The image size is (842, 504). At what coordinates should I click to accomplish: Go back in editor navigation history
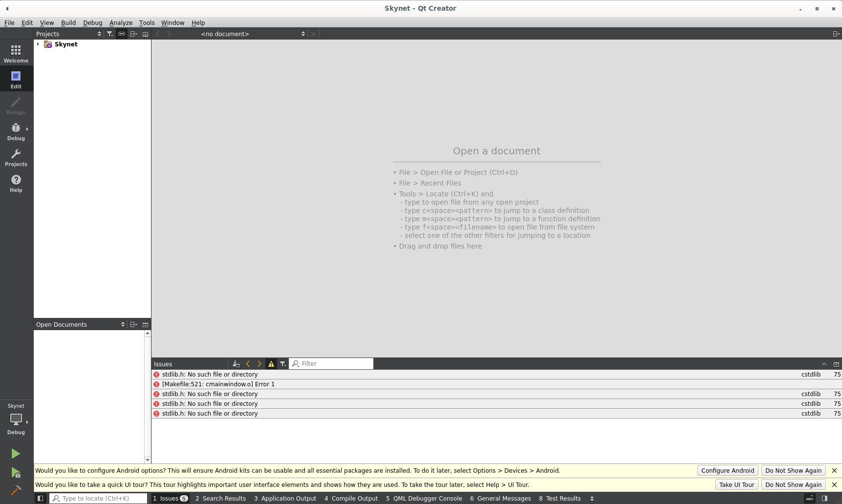(x=158, y=34)
